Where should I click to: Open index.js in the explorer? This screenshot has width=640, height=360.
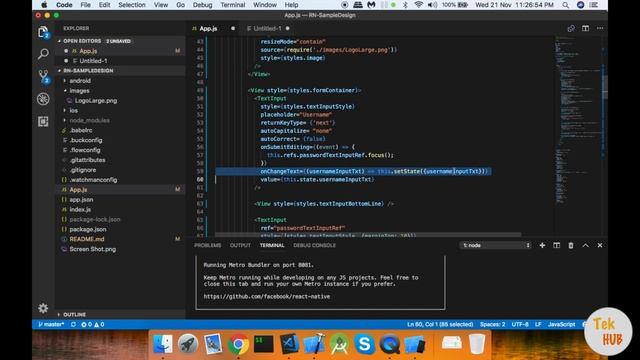[80, 209]
